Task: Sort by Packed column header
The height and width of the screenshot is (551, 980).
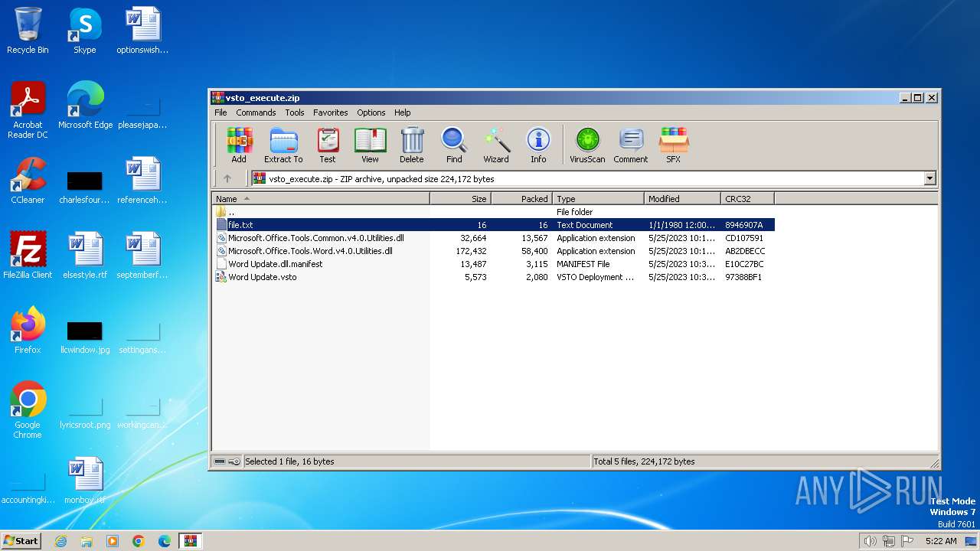Action: pos(521,198)
